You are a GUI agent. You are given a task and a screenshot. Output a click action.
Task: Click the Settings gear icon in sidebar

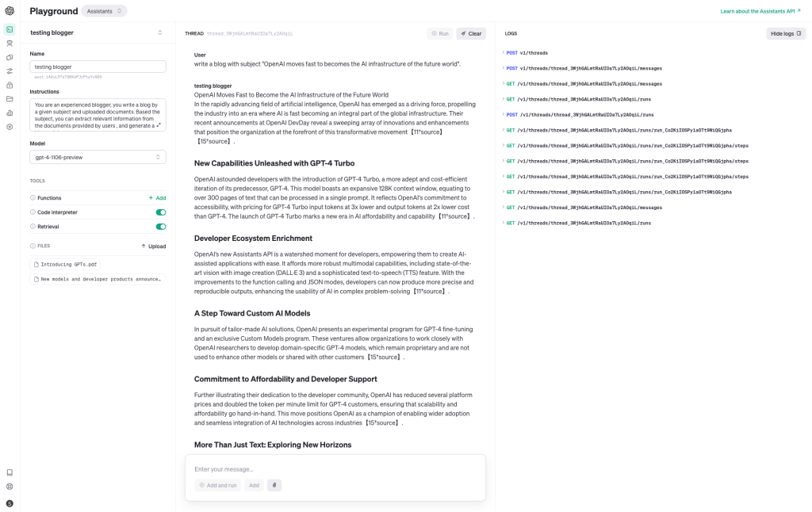(10, 127)
